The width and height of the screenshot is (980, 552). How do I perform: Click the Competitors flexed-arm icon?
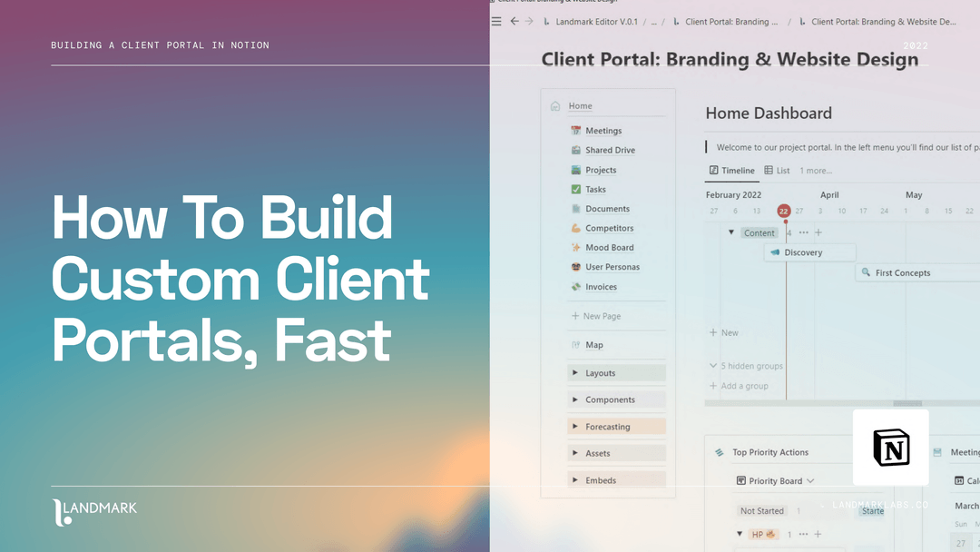(x=575, y=228)
